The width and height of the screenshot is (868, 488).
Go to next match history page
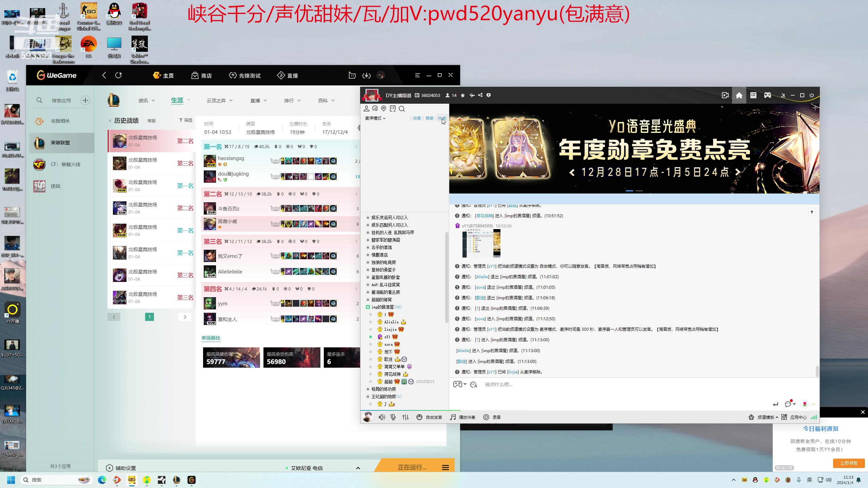pos(185,317)
